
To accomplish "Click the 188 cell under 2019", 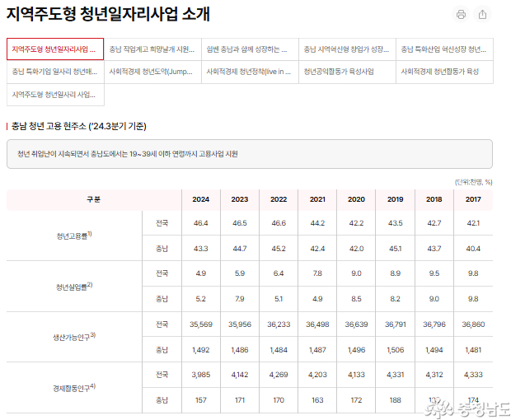I will (396, 400).
